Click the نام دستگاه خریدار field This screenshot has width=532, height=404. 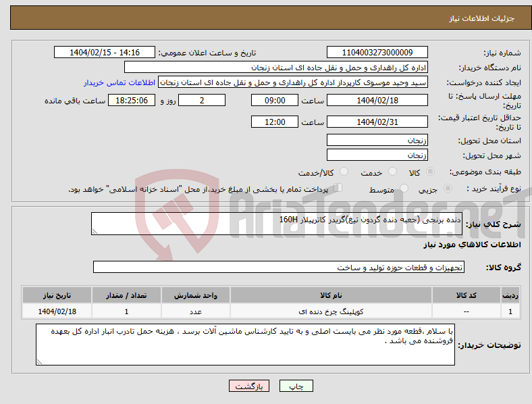[x=276, y=67]
